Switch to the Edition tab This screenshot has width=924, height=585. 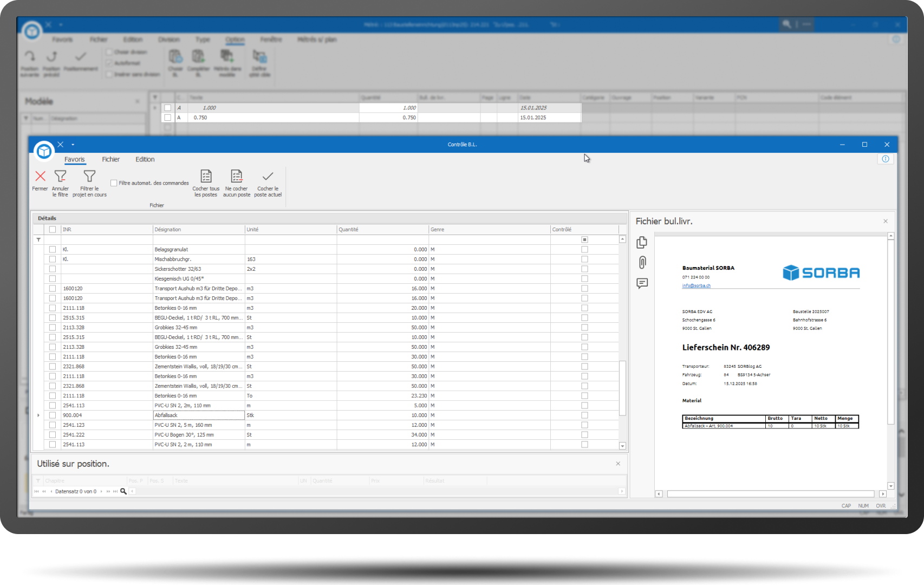(145, 159)
